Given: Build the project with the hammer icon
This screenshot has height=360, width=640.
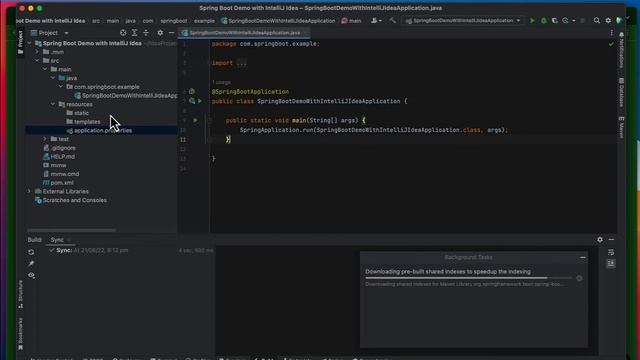Looking at the screenshot, I should pos(392,20).
